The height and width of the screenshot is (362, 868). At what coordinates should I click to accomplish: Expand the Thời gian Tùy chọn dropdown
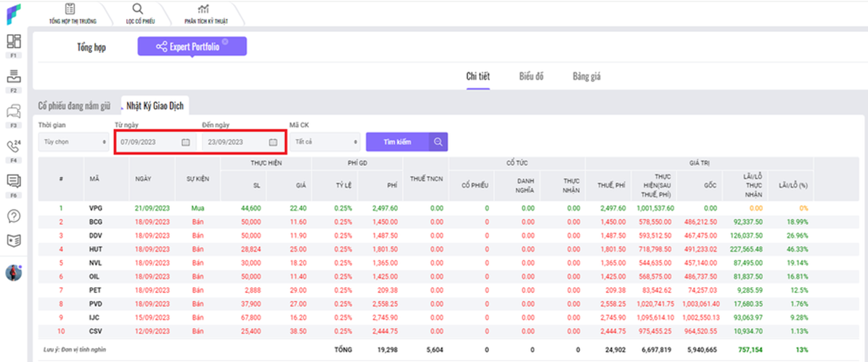click(73, 142)
